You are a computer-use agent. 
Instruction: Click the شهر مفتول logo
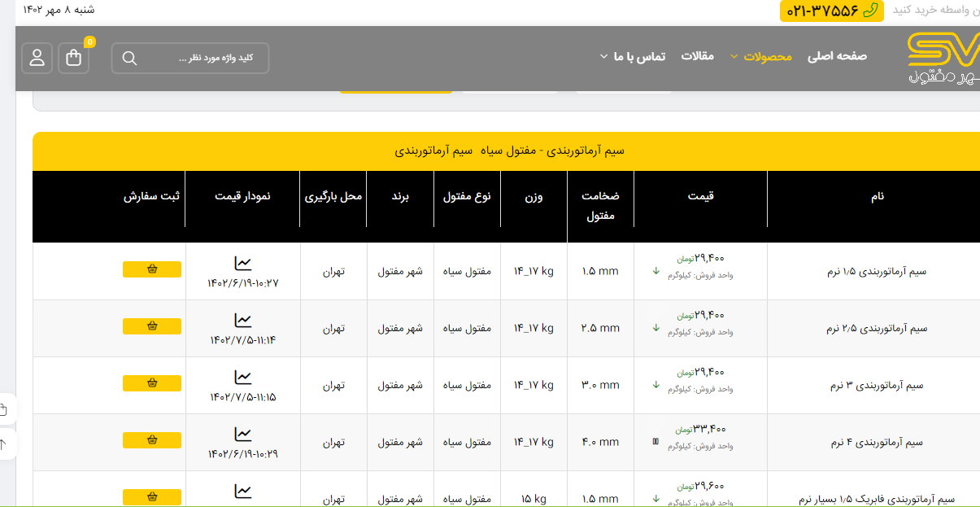pos(943,59)
